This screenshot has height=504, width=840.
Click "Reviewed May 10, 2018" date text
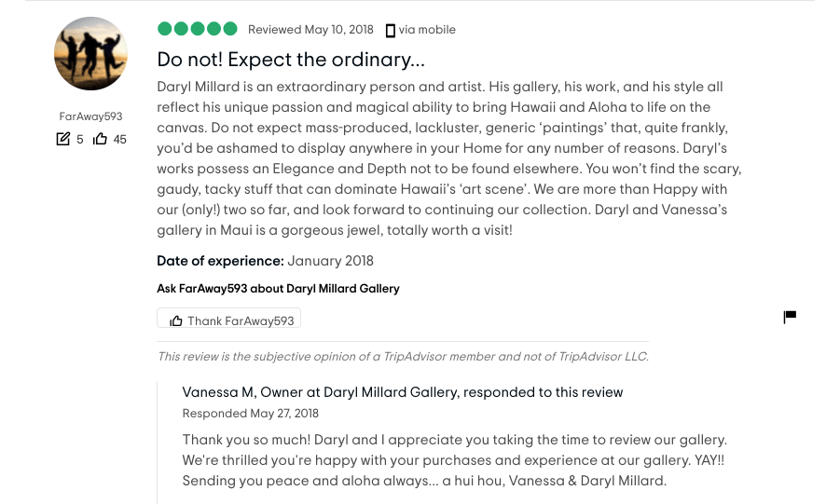310,30
